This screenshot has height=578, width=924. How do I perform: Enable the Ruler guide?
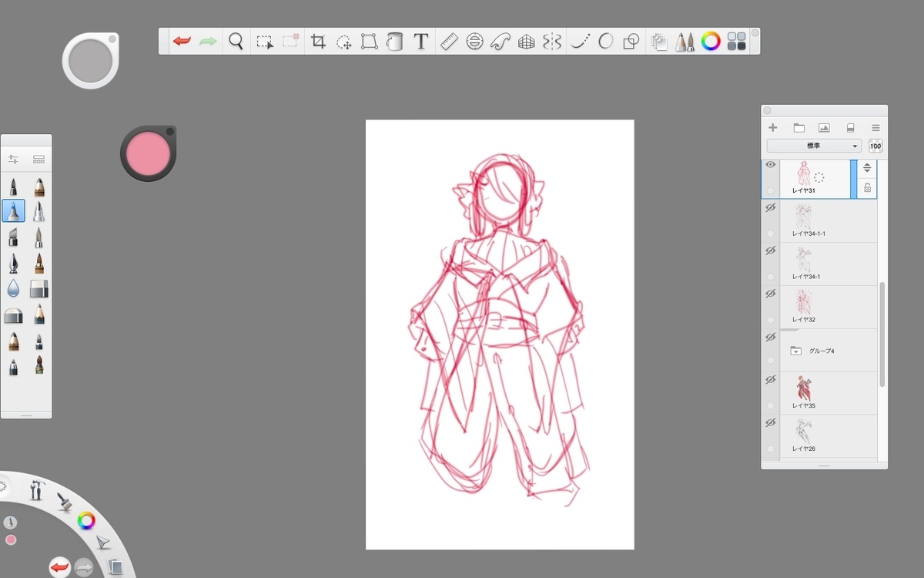[449, 42]
